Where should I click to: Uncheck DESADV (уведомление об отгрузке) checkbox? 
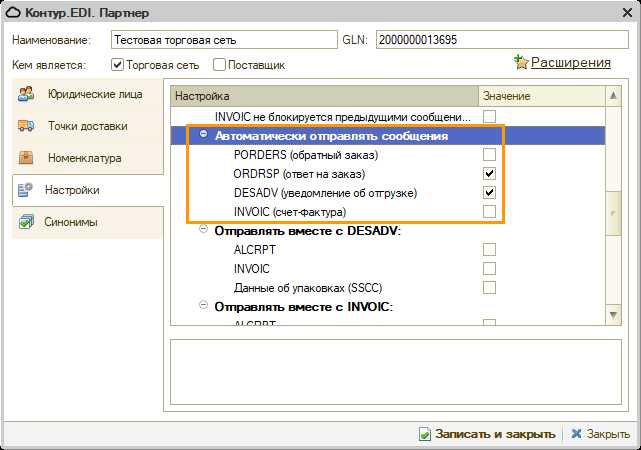(489, 193)
